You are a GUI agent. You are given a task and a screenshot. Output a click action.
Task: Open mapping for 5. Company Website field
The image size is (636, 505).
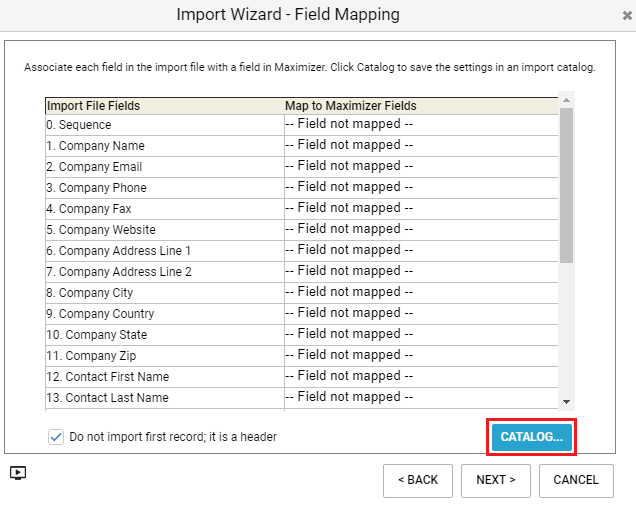421,230
